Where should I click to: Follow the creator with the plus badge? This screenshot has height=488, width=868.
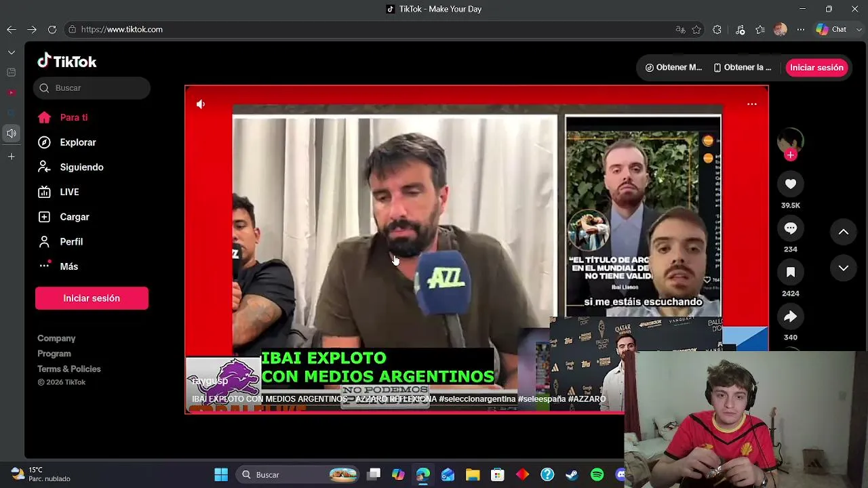point(790,155)
